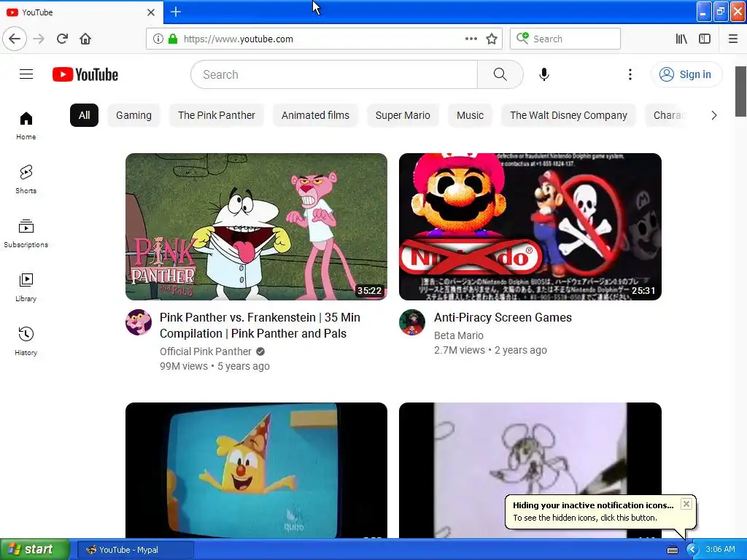The height and width of the screenshot is (560, 747).
Task: Select the Music filter chip
Action: click(471, 115)
